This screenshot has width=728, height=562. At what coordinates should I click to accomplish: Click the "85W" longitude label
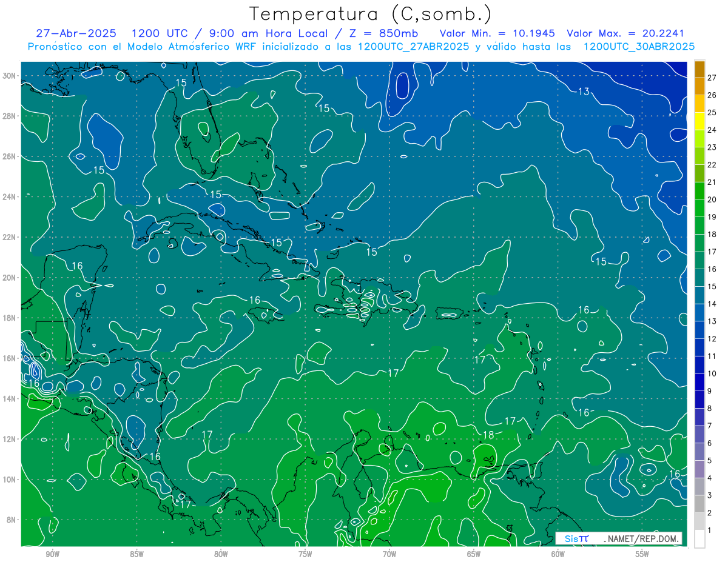click(136, 554)
